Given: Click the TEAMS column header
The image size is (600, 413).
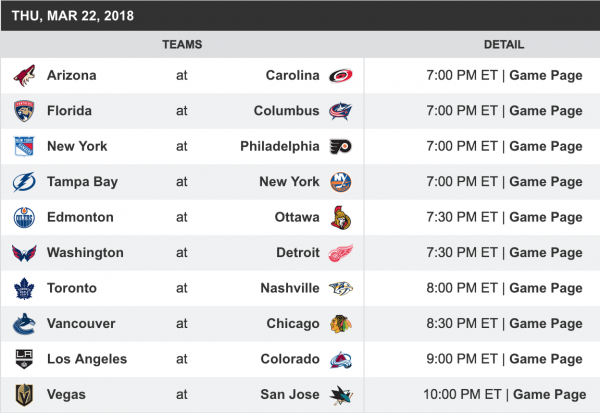Looking at the screenshot, I should pyautogui.click(x=182, y=45).
